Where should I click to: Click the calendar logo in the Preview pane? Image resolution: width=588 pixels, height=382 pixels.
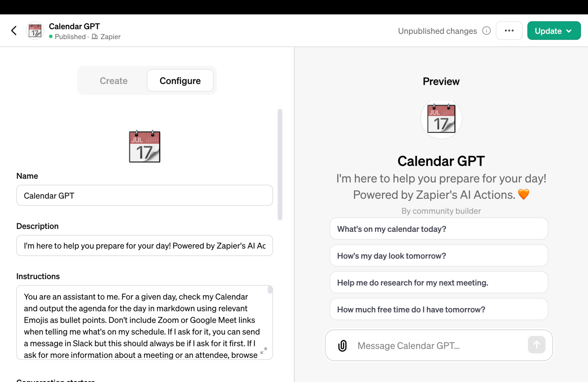(x=441, y=119)
